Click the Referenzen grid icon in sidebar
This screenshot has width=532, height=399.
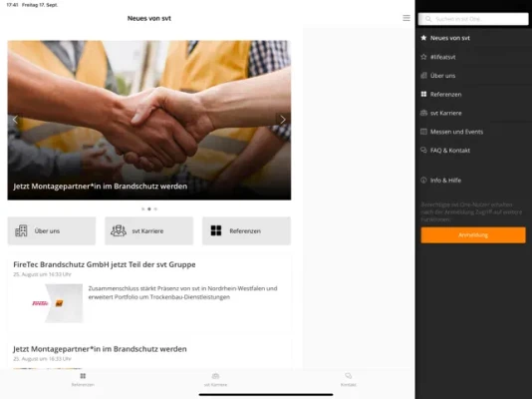tap(423, 94)
